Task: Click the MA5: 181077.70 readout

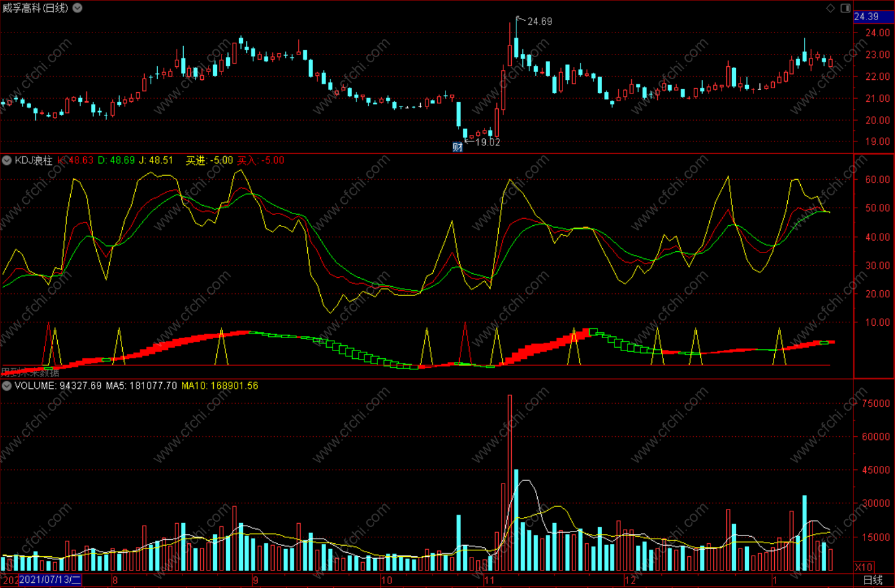Action: pyautogui.click(x=141, y=386)
